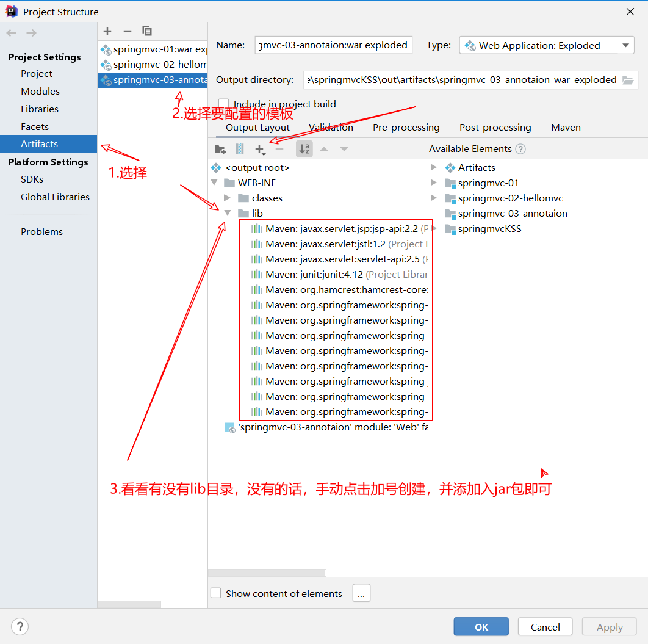
Task: Browse for output directory folder icon
Action: (x=628, y=80)
